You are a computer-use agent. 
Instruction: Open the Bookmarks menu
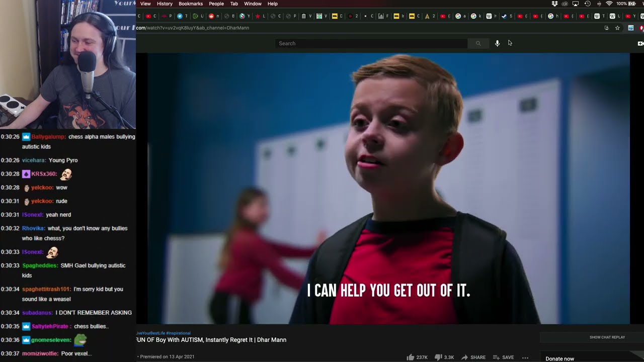(x=191, y=4)
